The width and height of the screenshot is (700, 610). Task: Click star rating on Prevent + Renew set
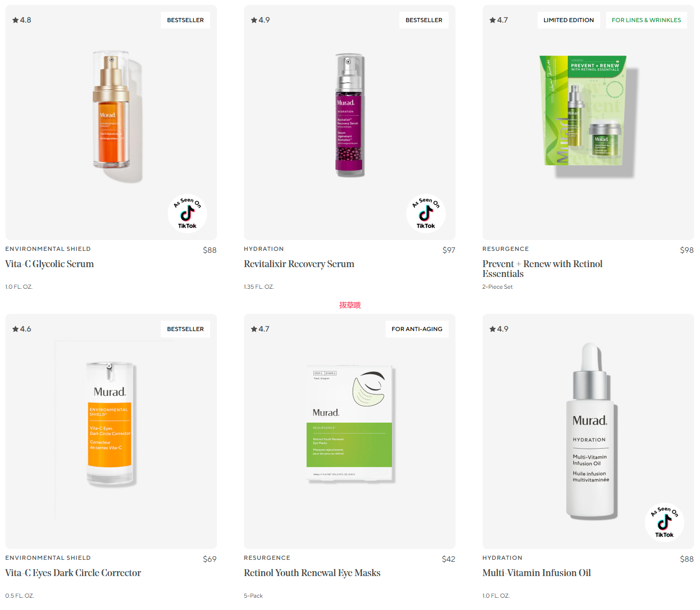tap(498, 20)
